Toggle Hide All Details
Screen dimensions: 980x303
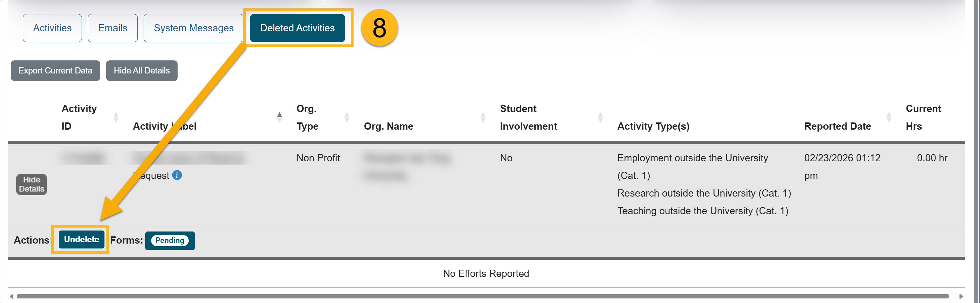[142, 71]
